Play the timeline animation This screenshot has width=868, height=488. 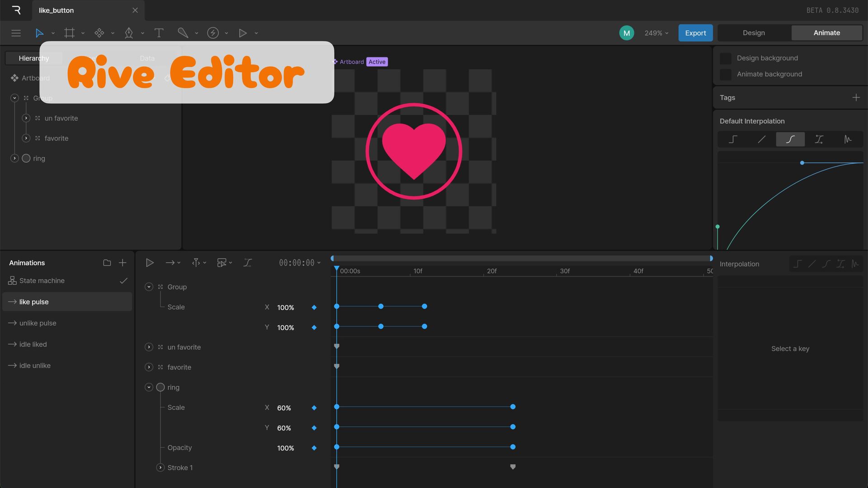150,263
